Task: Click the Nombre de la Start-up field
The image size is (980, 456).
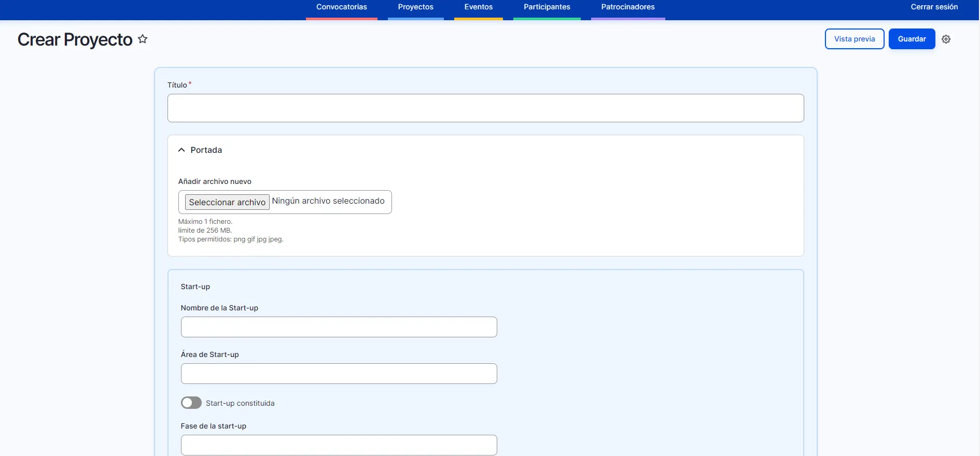Action: coord(339,327)
